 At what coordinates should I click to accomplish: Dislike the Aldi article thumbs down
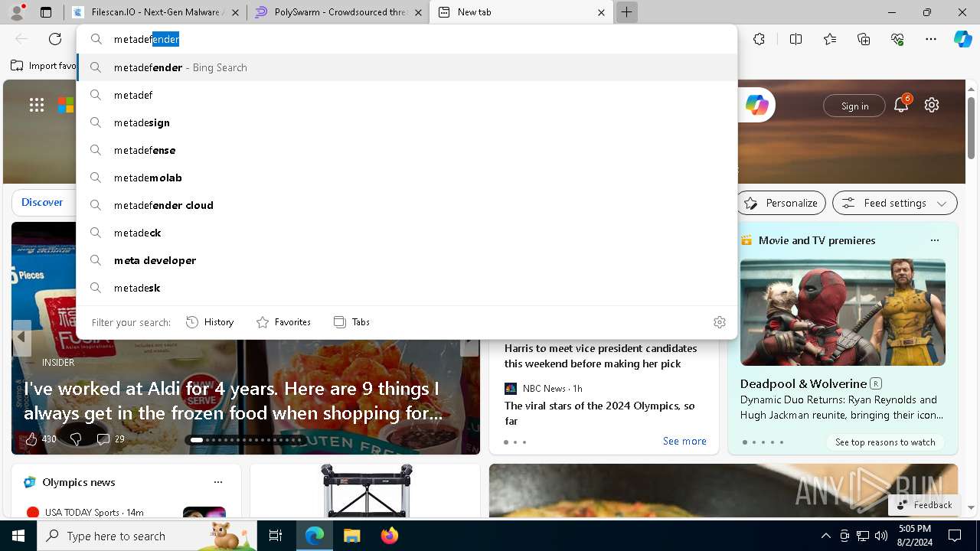pyautogui.click(x=76, y=439)
